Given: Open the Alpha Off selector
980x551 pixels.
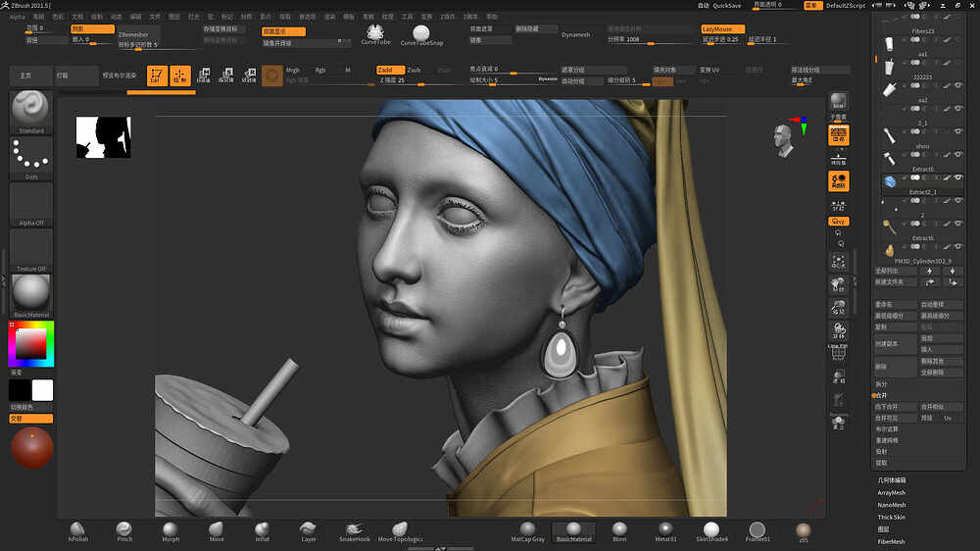Looking at the screenshot, I should tap(31, 205).
